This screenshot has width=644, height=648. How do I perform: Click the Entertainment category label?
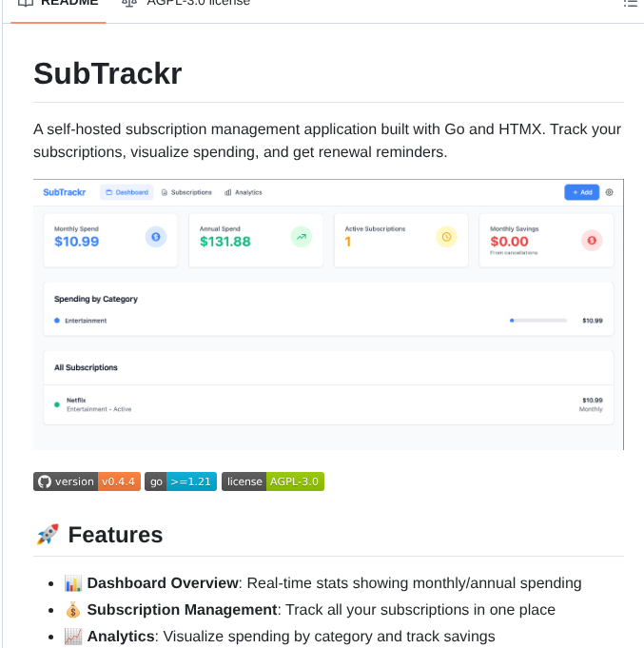click(86, 321)
